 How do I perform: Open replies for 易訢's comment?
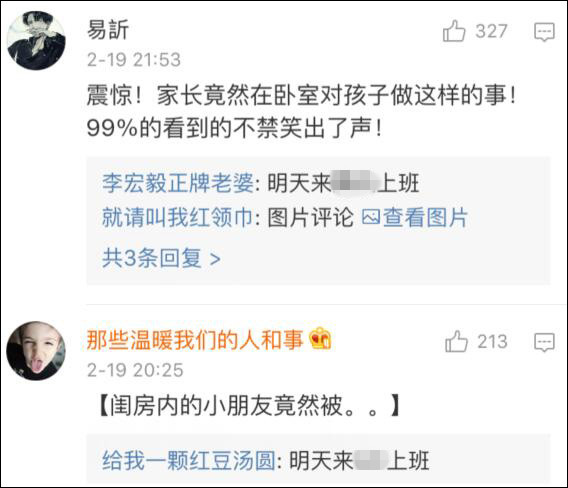point(544,32)
